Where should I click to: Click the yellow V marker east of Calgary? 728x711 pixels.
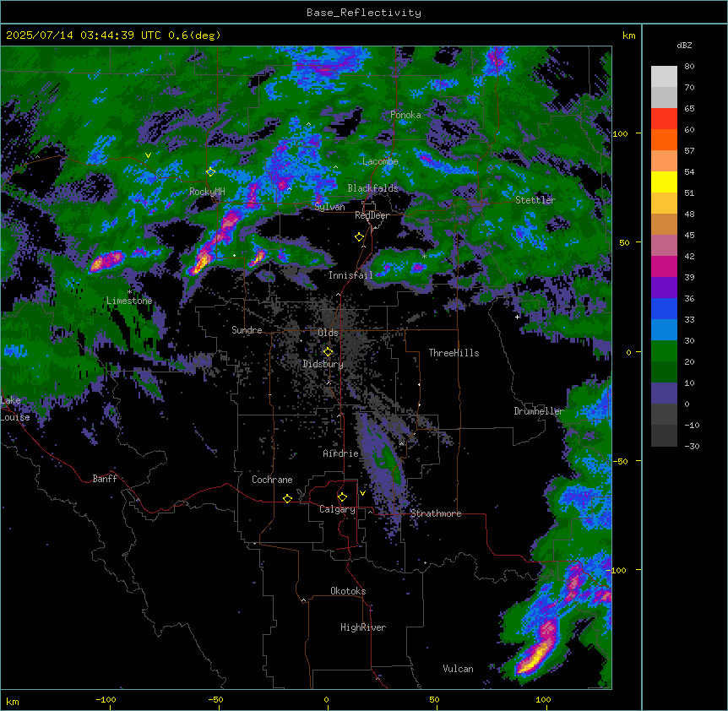click(362, 493)
